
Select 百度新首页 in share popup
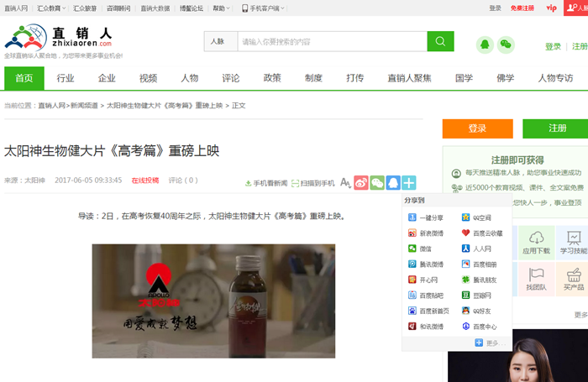click(x=428, y=311)
